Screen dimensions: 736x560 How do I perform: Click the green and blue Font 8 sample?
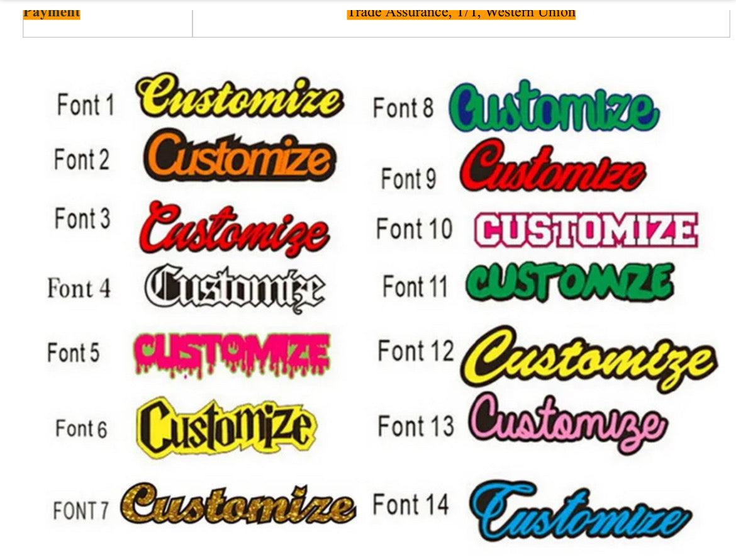(554, 108)
